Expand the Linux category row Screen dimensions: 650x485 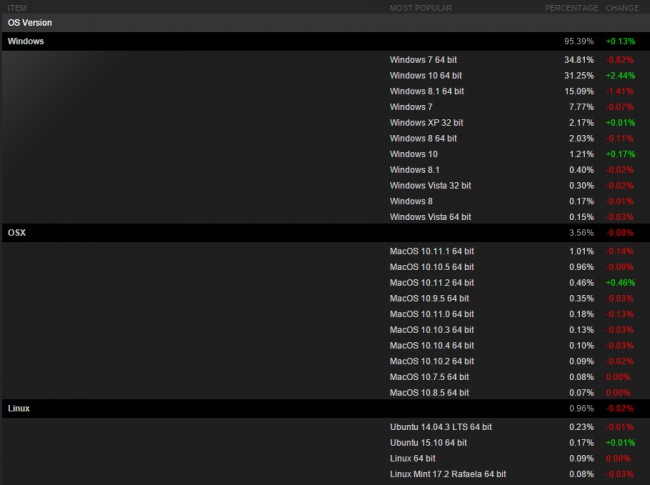pyautogui.click(x=326, y=408)
